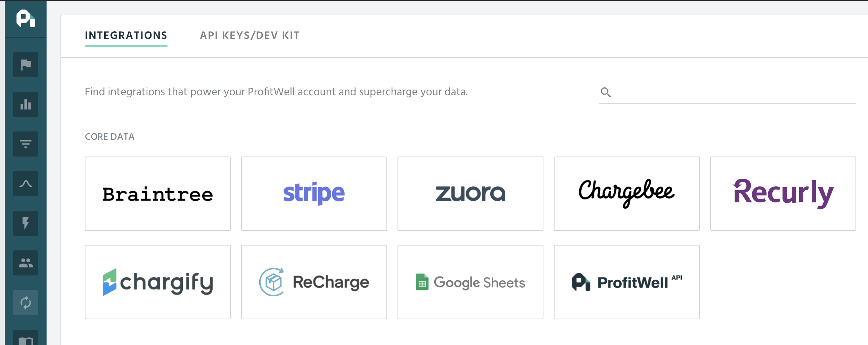Open the flag icon in sidebar
Viewport: 868px width, 345px height.
[x=26, y=65]
